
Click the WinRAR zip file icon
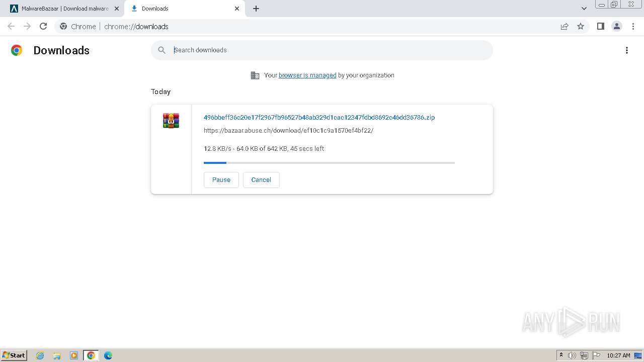[x=171, y=121]
